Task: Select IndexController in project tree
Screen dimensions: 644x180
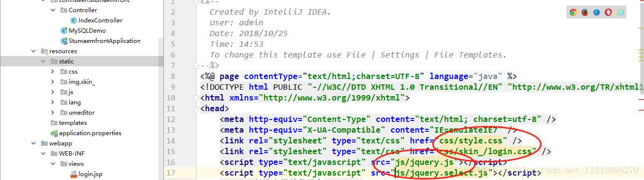Action: 100,20
